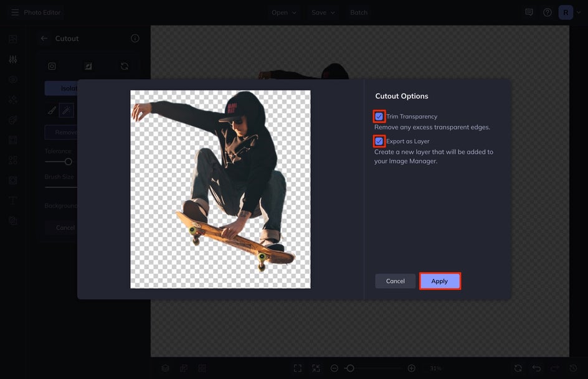Toggle the Export as Layer checkbox

click(x=379, y=141)
